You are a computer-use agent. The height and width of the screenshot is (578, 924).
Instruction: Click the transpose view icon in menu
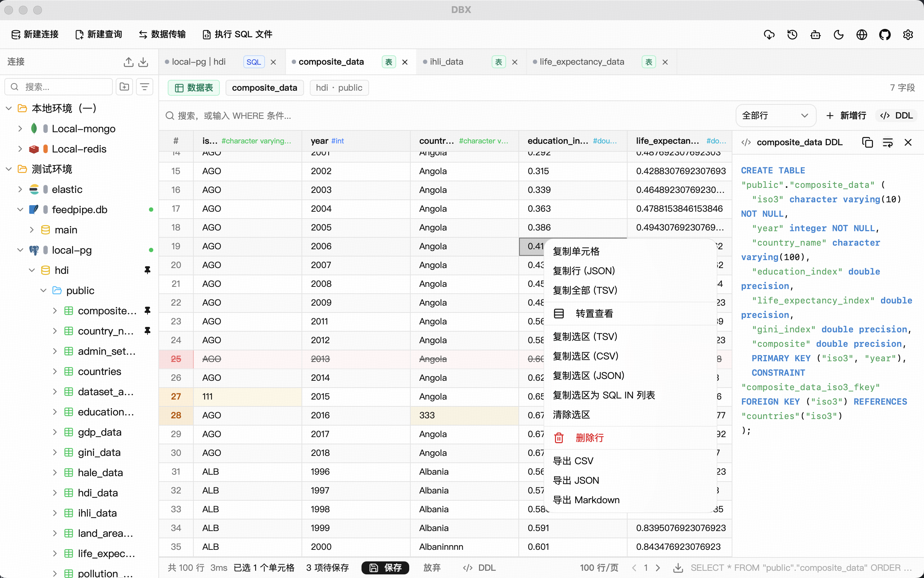coord(559,314)
